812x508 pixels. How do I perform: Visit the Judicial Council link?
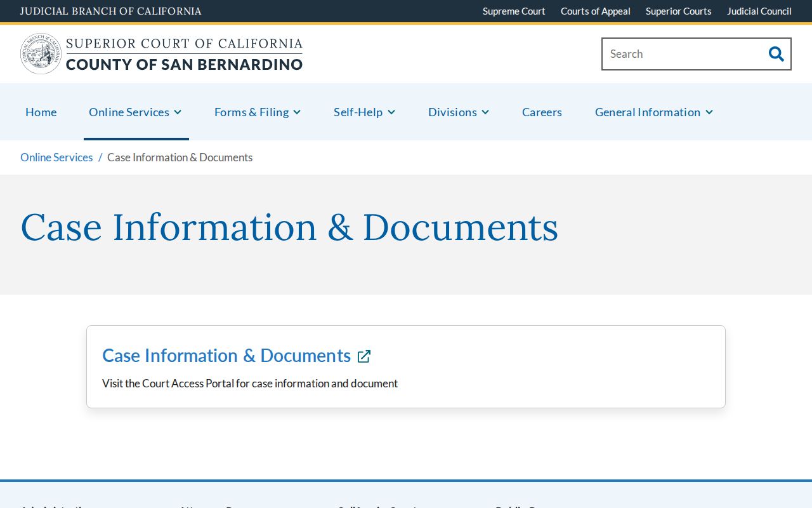[759, 11]
